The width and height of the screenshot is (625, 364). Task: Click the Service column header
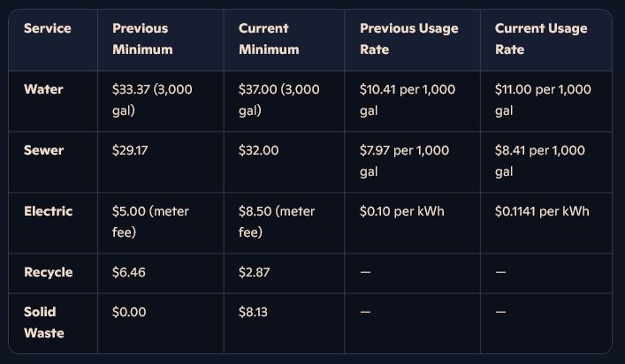coord(48,28)
